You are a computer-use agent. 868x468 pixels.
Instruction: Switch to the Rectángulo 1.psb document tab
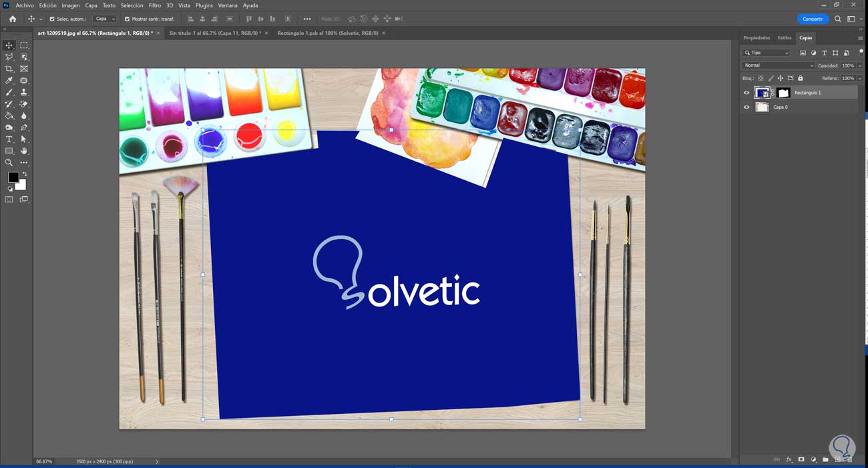click(x=328, y=33)
